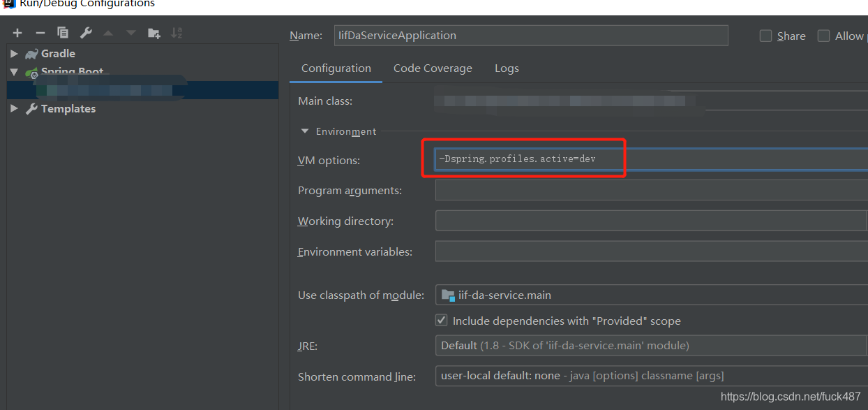868x410 pixels.
Task: Add a new run configuration
Action: pyautogui.click(x=17, y=32)
